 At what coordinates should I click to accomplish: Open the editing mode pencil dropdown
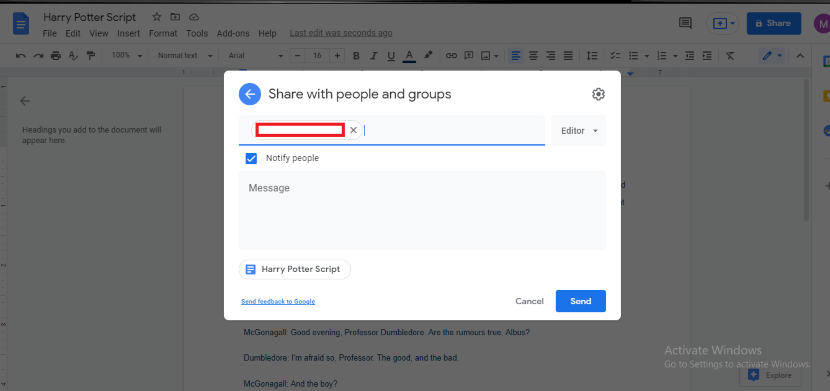tap(772, 56)
